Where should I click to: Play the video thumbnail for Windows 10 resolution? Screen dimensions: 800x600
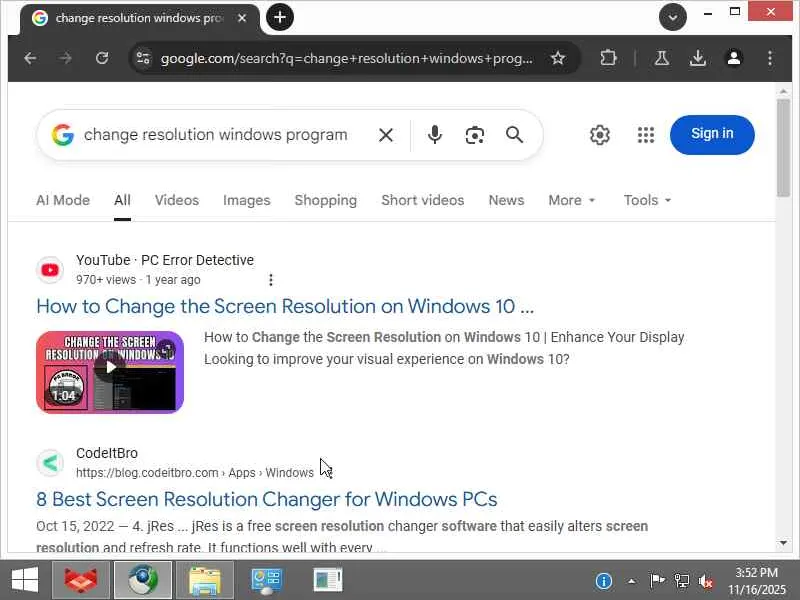(x=110, y=372)
